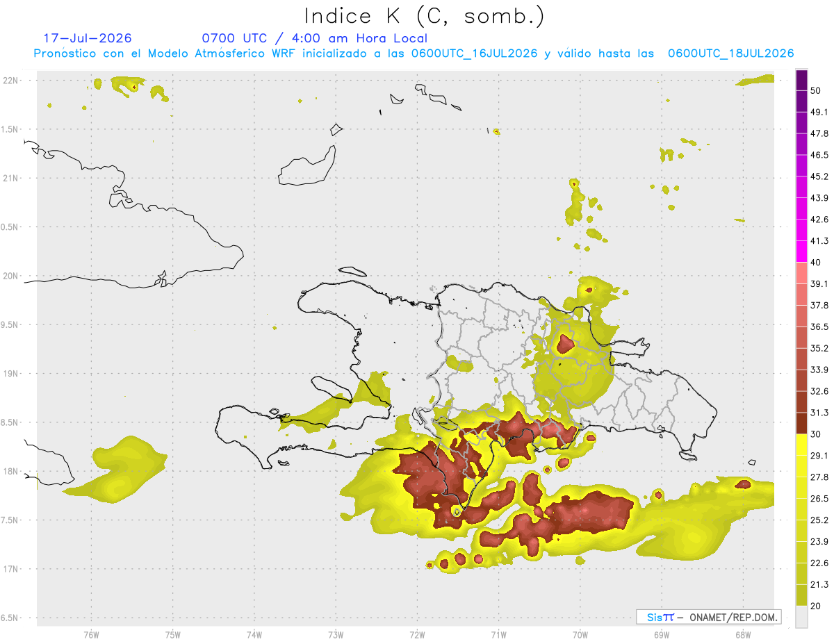Click the 35.2 value label on the colorbar

819,348
